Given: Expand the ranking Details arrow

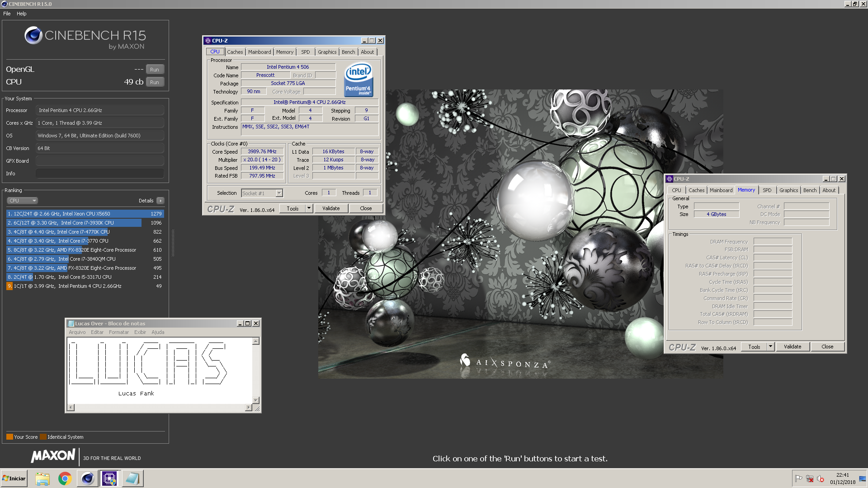Looking at the screenshot, I should (160, 201).
